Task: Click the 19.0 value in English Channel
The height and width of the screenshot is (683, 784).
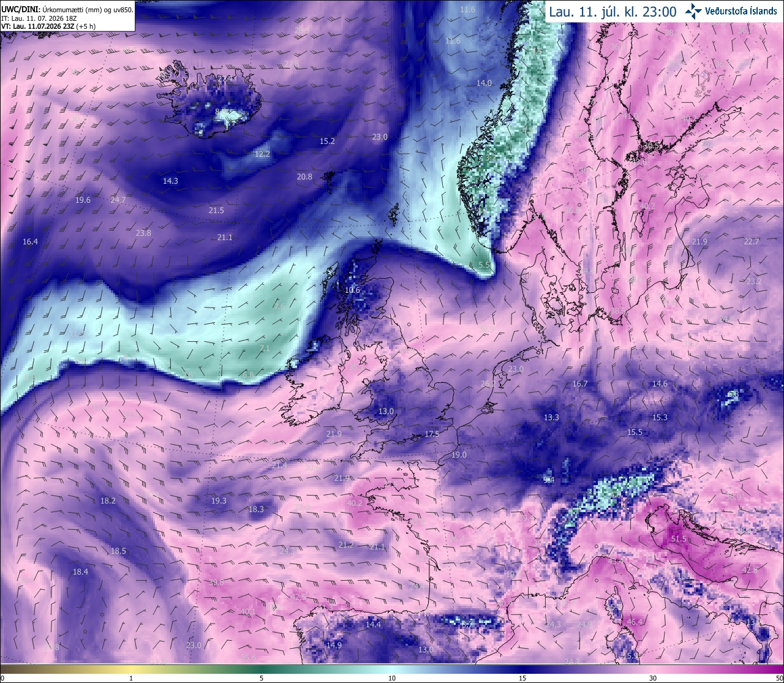Action: point(459,455)
